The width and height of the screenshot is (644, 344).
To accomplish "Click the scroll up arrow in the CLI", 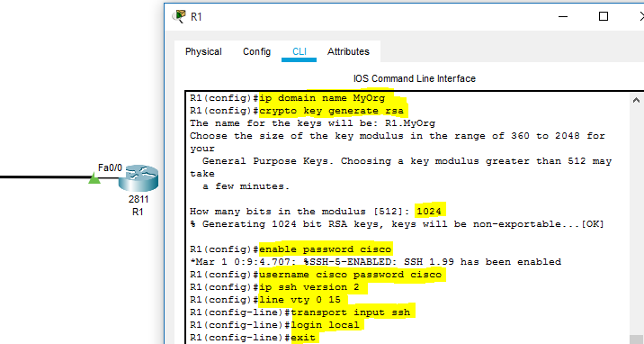I will point(636,100).
